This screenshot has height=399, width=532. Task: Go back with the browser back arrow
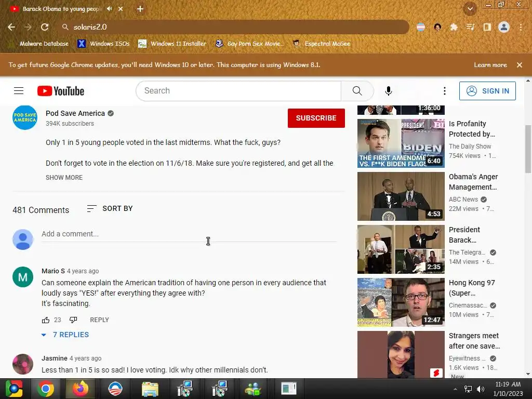point(11,27)
